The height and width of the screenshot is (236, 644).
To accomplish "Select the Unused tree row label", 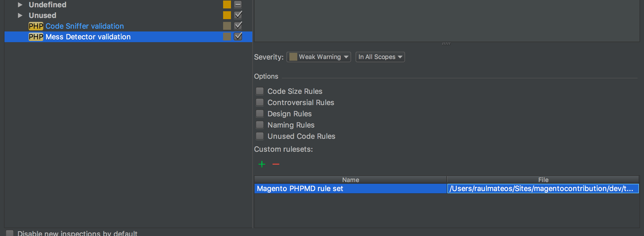I will point(42,15).
